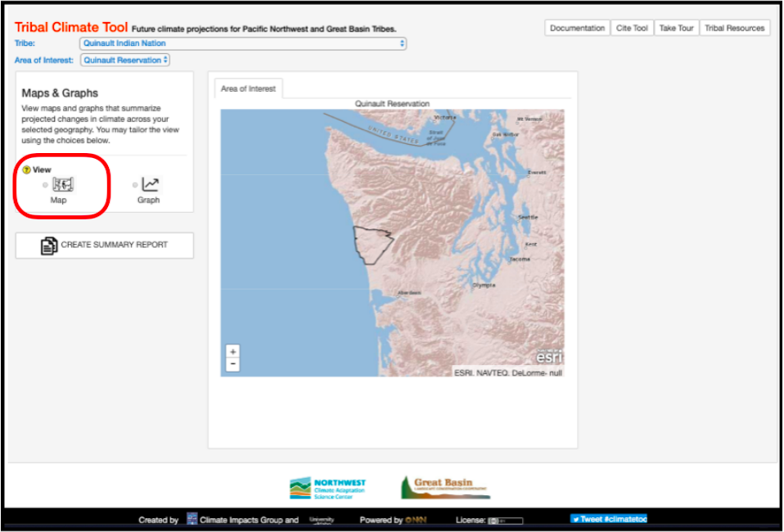Open the Area of Interest dropdown
Screen dimensions: 784x532
(125, 60)
